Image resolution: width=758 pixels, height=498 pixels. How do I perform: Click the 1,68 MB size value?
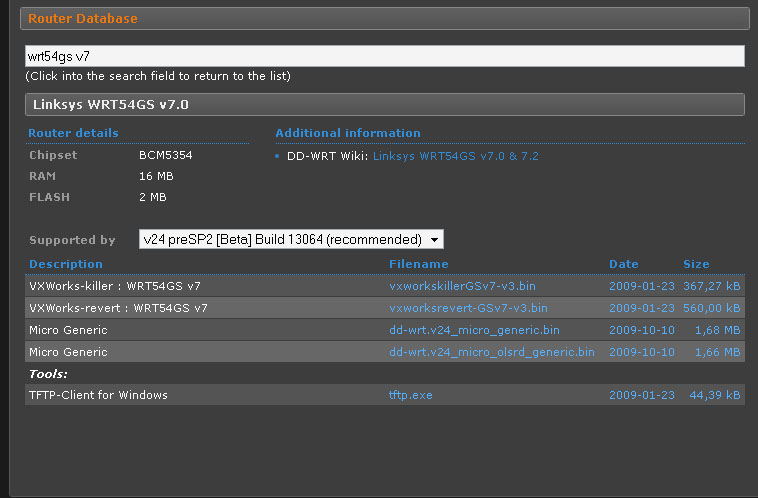click(717, 330)
